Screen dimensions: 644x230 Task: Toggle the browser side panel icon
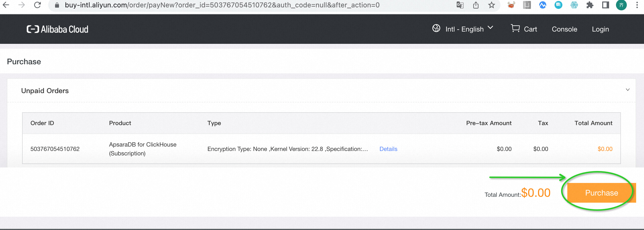605,5
